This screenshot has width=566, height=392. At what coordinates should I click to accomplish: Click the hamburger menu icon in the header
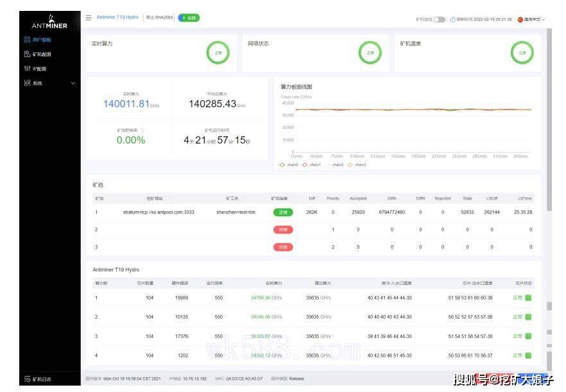point(89,17)
